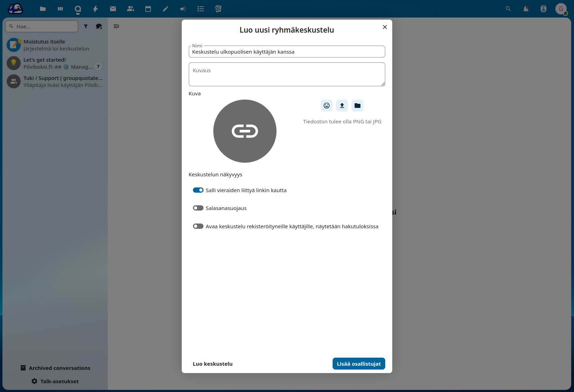Viewport: 574px width, 392px height.
Task: Enable Salasanasuojaus switch
Action: point(198,208)
